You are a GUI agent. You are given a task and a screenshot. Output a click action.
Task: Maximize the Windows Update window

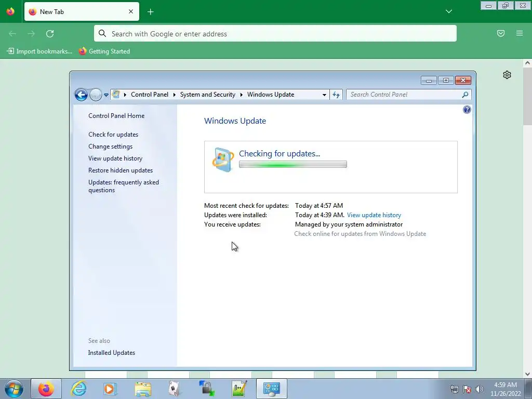[446, 81]
